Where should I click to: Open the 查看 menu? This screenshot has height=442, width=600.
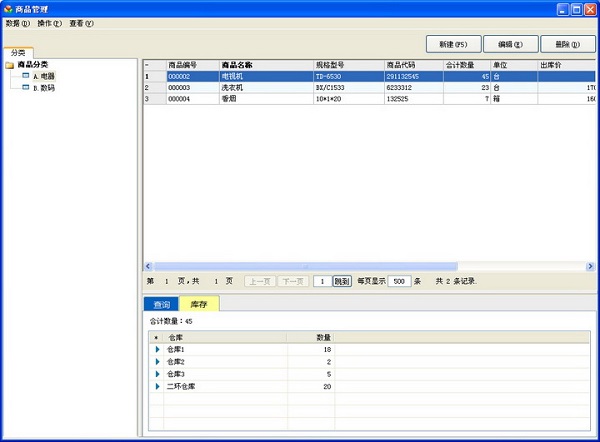(81, 23)
